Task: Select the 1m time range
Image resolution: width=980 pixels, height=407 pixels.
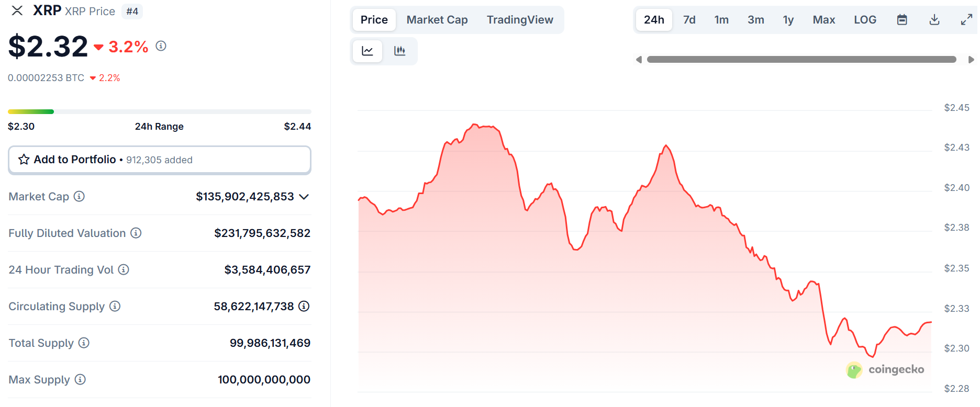Action: tap(721, 20)
